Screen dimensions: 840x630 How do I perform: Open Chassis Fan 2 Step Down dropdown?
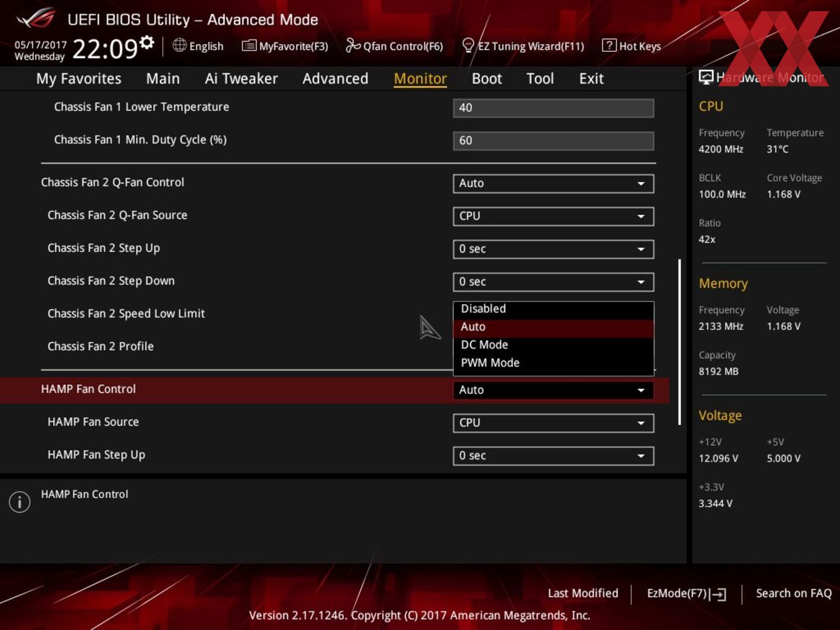pyautogui.click(x=553, y=282)
